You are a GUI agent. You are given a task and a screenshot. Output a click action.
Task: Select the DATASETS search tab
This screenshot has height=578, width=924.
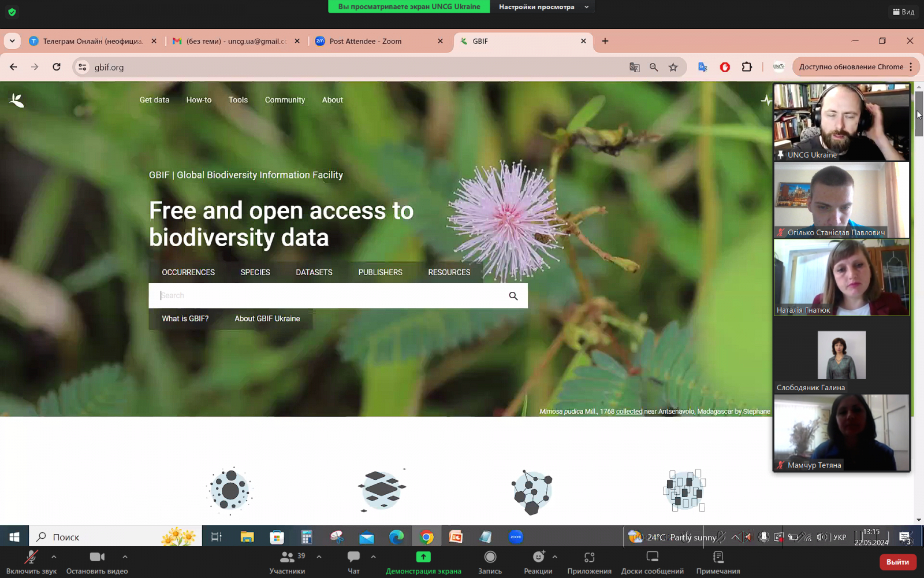314,272
